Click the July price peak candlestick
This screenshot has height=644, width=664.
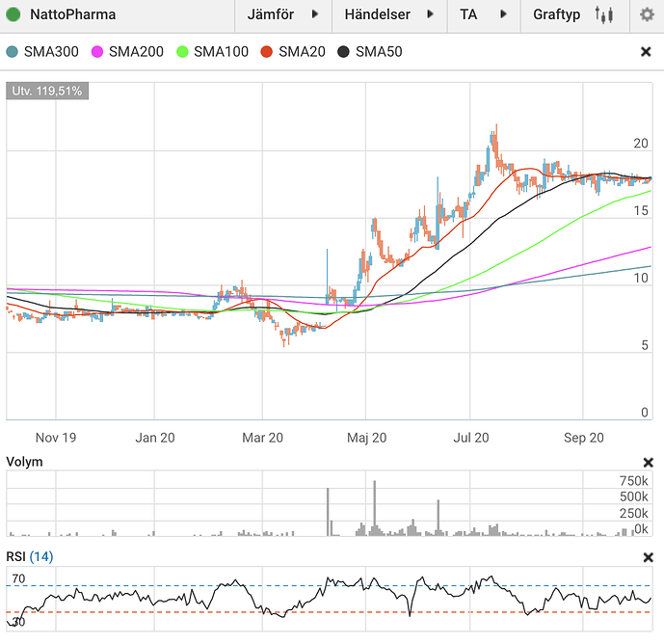point(495,142)
